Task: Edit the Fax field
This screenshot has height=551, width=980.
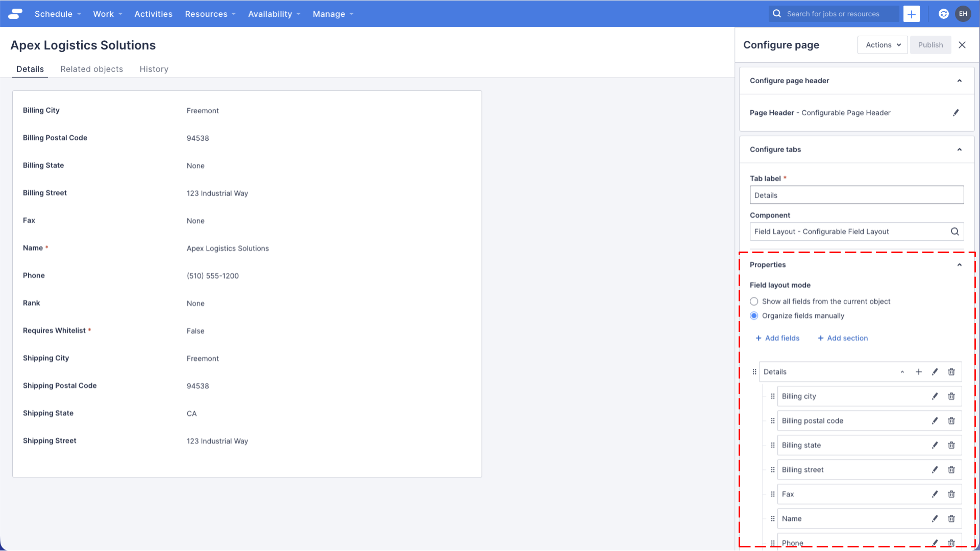Action: click(935, 494)
